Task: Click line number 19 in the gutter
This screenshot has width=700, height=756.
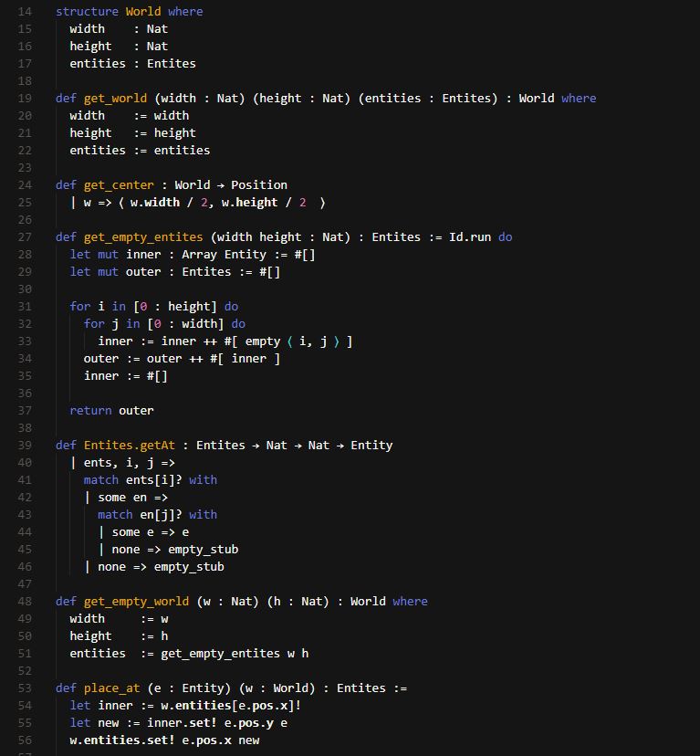Action: (25, 99)
